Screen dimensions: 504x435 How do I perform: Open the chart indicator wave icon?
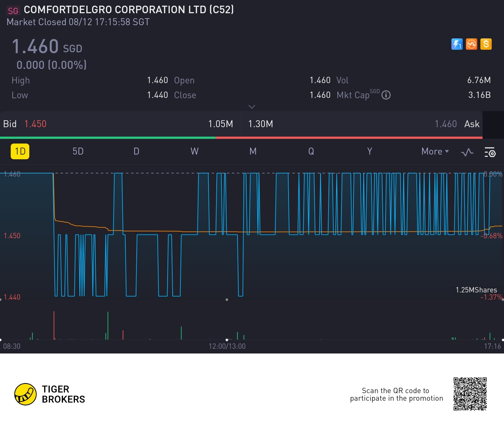click(467, 152)
